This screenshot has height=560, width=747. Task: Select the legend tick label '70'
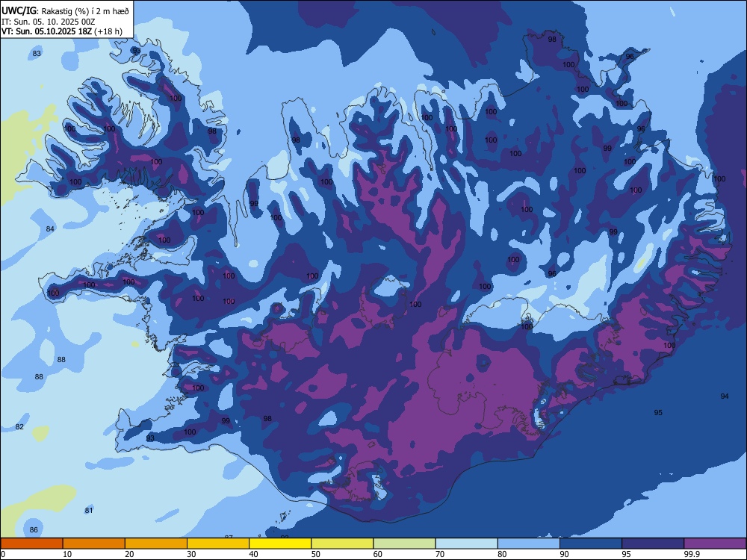click(x=440, y=554)
